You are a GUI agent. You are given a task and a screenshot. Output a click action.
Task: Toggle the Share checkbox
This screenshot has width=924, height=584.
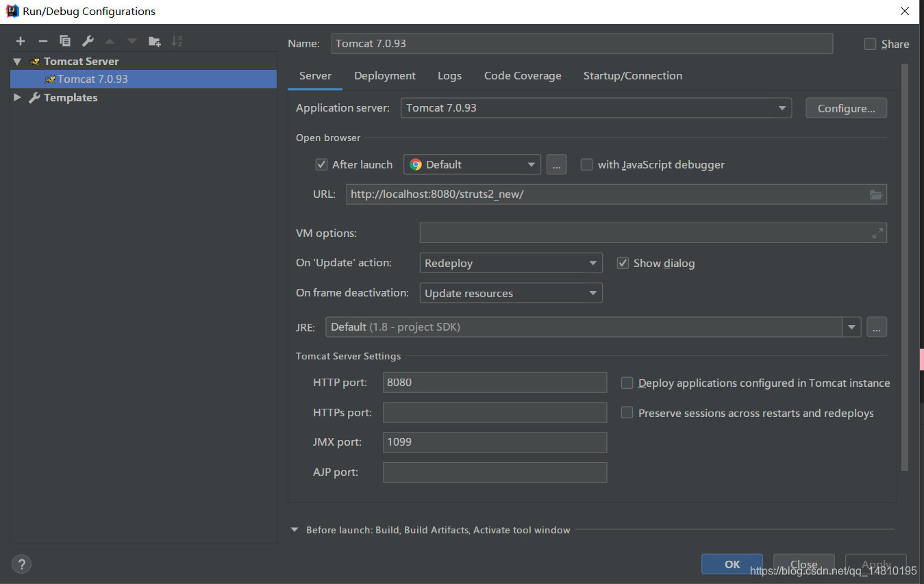[870, 44]
